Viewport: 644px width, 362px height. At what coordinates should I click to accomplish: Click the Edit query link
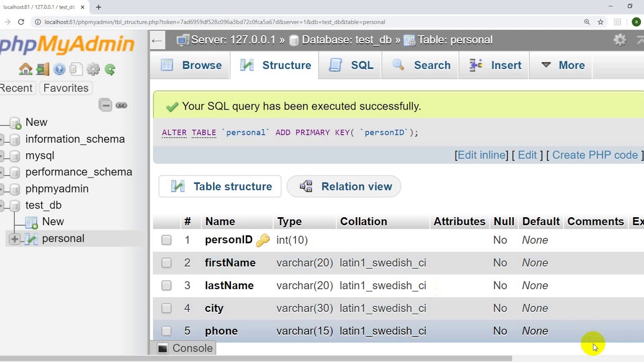(x=527, y=155)
